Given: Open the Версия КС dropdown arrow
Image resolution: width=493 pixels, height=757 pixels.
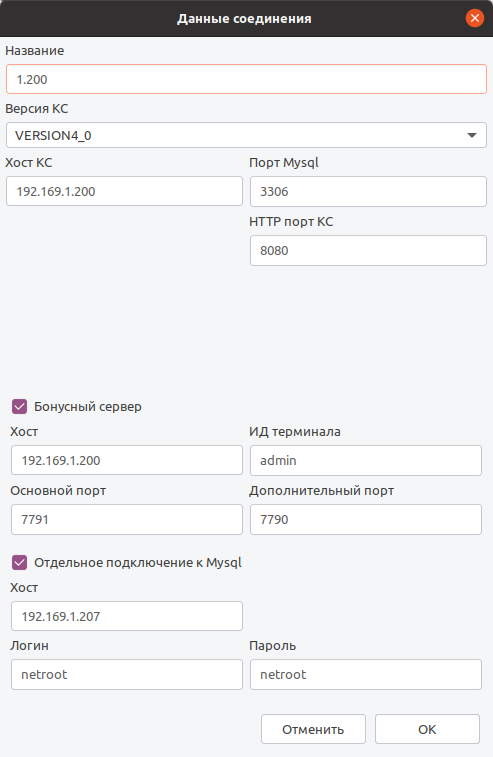Looking at the screenshot, I should click(x=472, y=135).
